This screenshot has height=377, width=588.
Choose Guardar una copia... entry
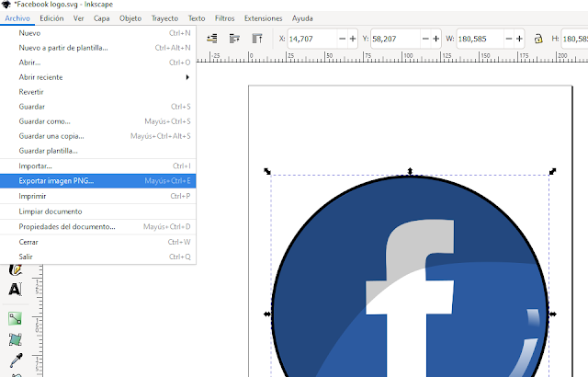pyautogui.click(x=98, y=136)
